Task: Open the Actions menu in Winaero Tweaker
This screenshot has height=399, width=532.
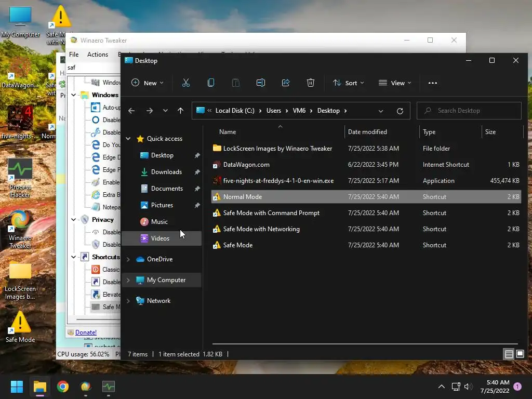Action: (x=98, y=54)
